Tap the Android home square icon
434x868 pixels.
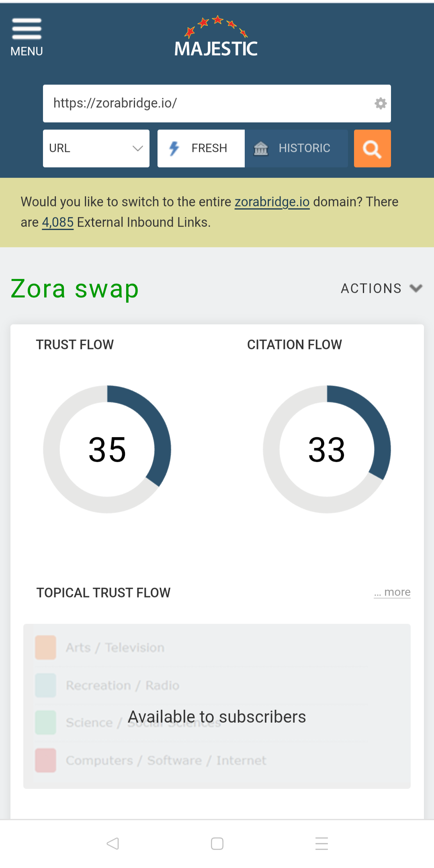point(217,844)
